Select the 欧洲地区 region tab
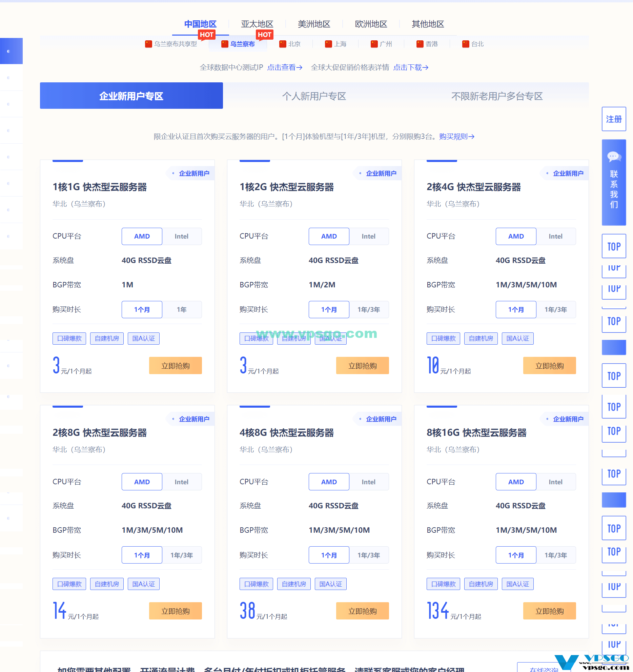633x672 pixels. 371,24
